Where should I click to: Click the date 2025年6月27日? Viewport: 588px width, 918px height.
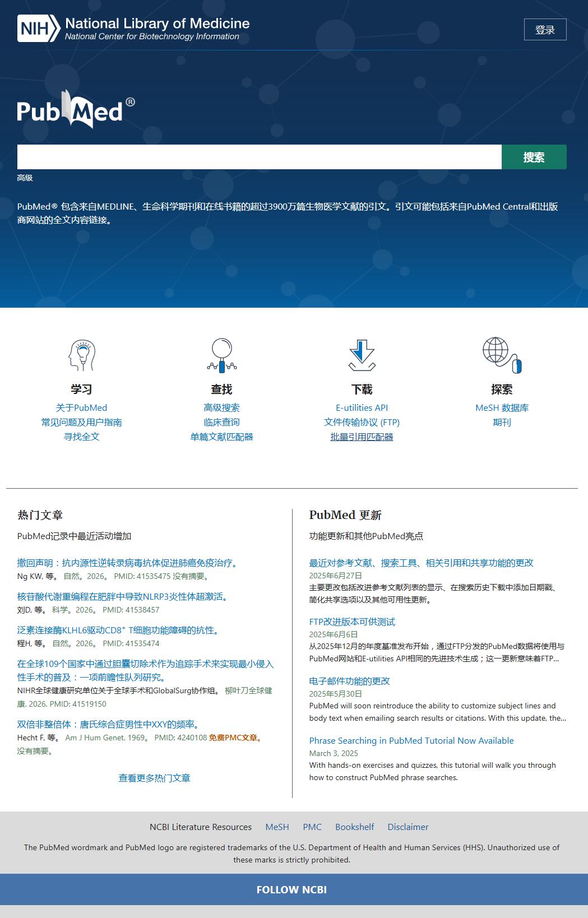point(335,576)
